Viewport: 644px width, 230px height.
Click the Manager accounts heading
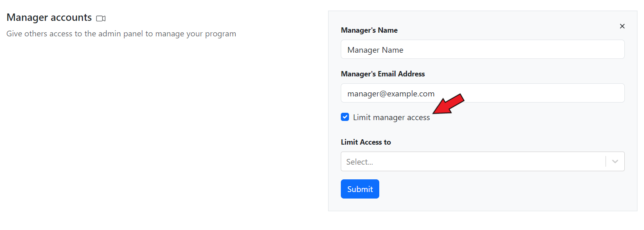click(49, 18)
